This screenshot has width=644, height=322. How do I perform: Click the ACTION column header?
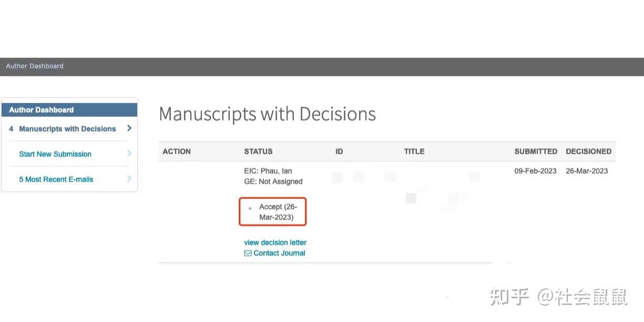click(177, 152)
